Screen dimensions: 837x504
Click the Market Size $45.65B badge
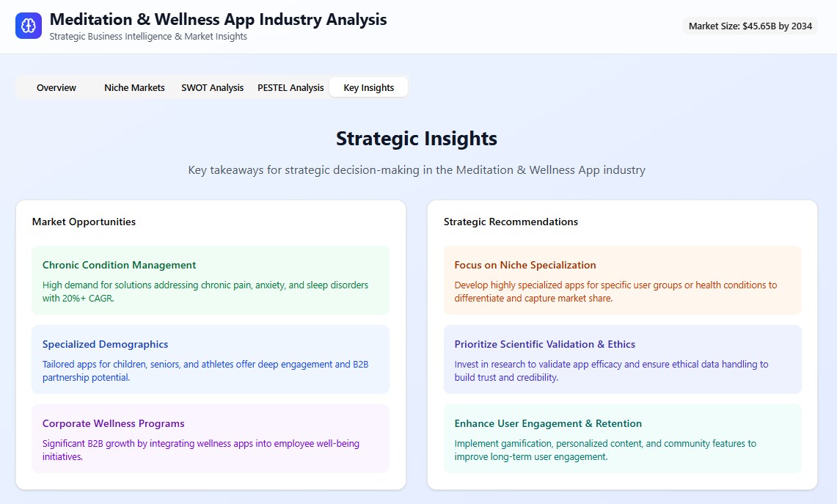click(750, 26)
